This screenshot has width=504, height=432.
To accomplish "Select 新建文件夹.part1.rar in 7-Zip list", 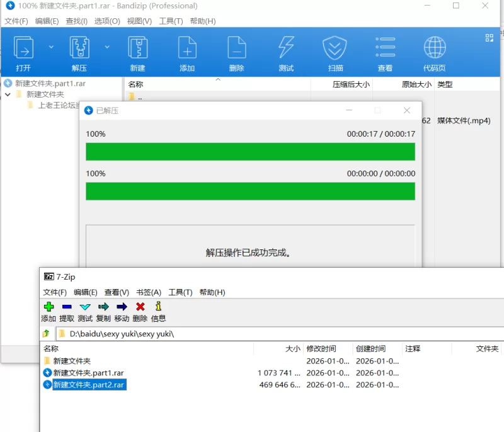I will click(88, 373).
